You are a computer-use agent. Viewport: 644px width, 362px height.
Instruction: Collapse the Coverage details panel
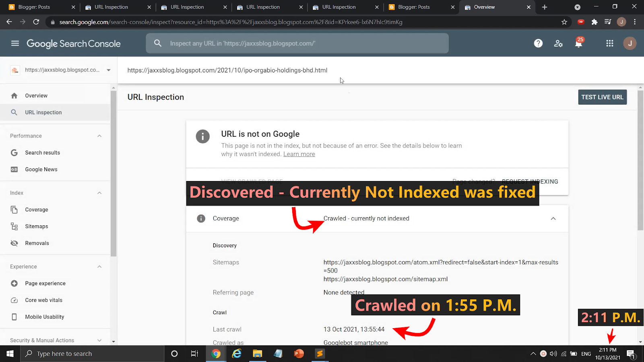pos(553,218)
